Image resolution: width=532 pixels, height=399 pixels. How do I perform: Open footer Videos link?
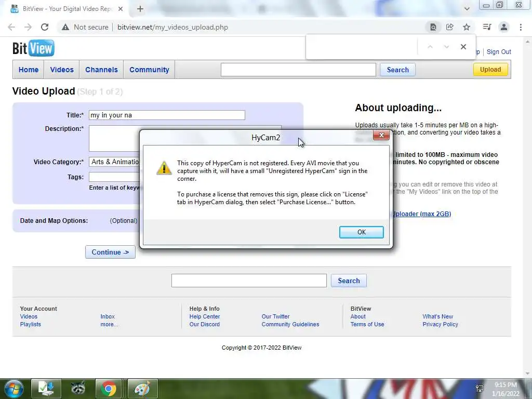[x=29, y=316]
